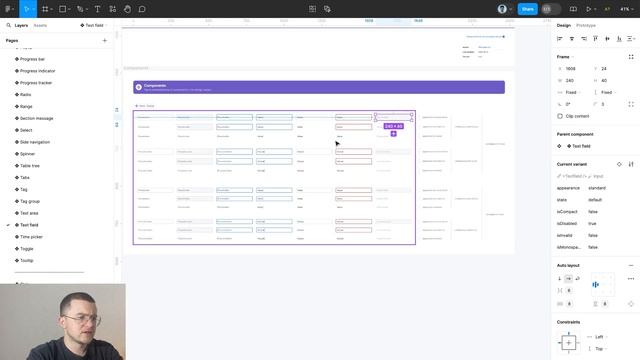640x360 pixels.
Task: Align bottom in the Design panel
Action: pos(619,38)
